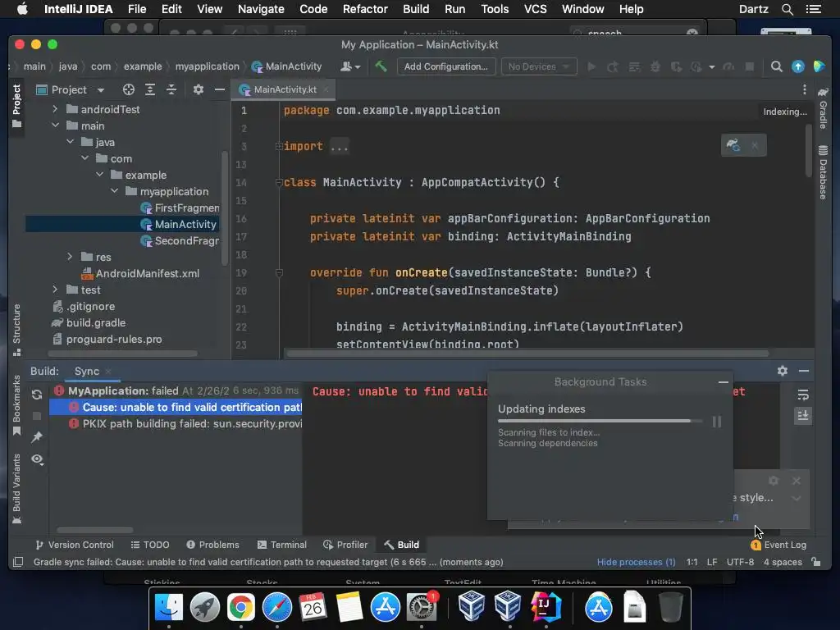Collapse the main folder
Image resolution: width=840 pixels, height=630 pixels.
(55, 126)
